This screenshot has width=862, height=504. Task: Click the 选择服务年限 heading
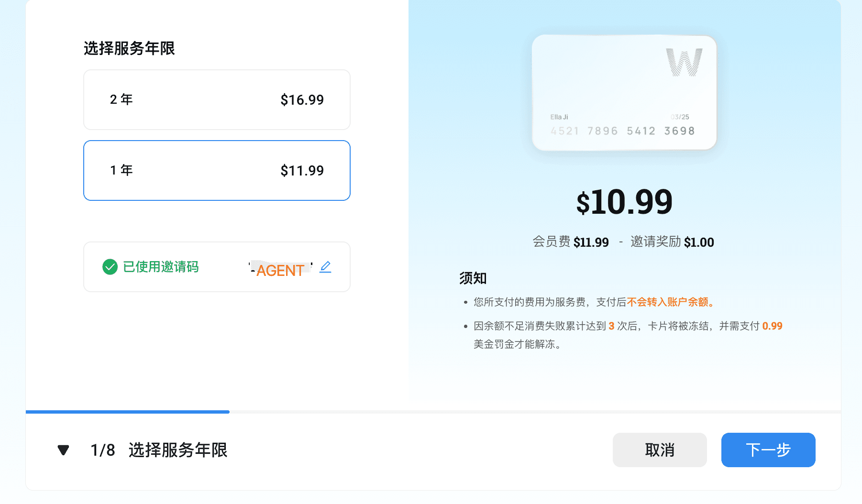[x=129, y=48]
